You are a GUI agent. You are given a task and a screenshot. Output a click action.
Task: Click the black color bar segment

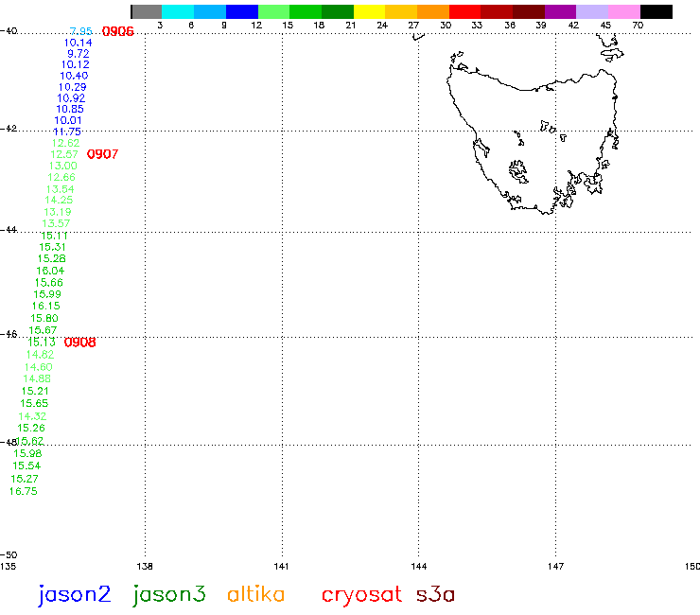pyautogui.click(x=656, y=11)
